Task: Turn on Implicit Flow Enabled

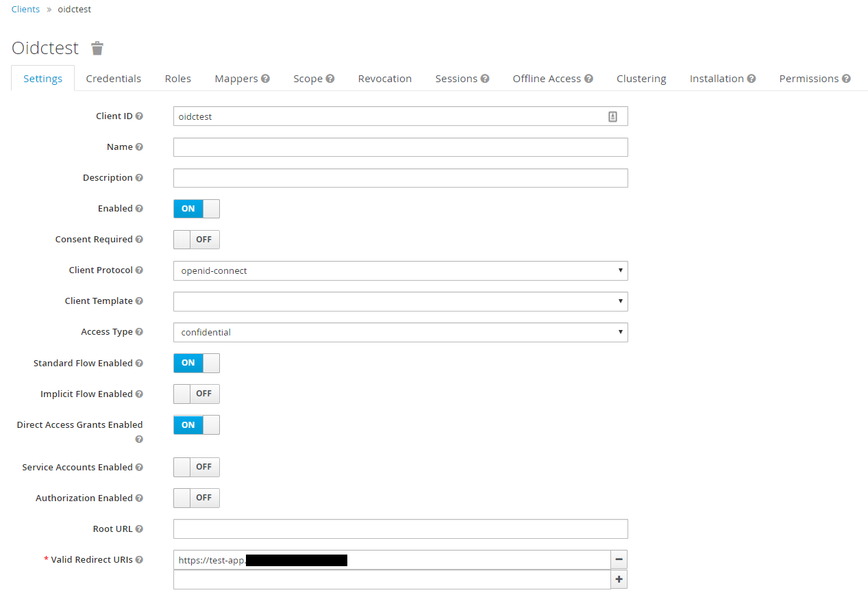Action: (196, 394)
